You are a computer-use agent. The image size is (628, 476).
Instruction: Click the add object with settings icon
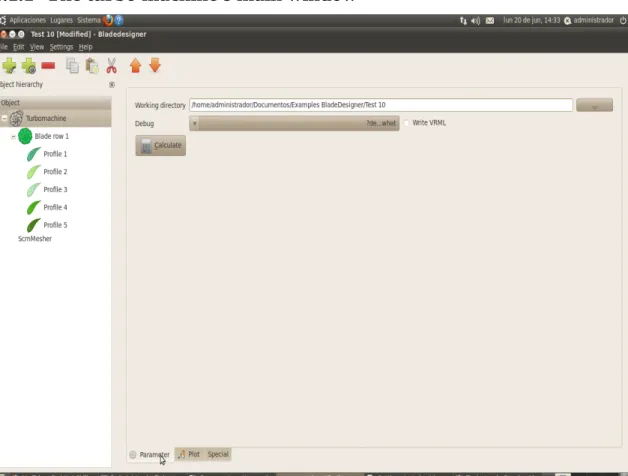pos(29,66)
